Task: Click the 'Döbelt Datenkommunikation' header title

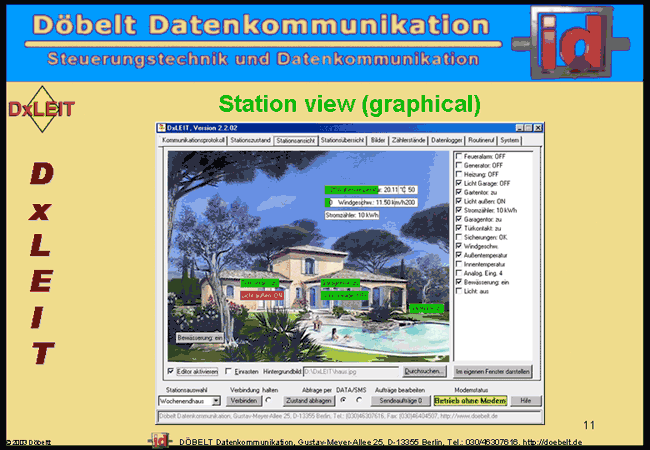Action: pos(261,24)
